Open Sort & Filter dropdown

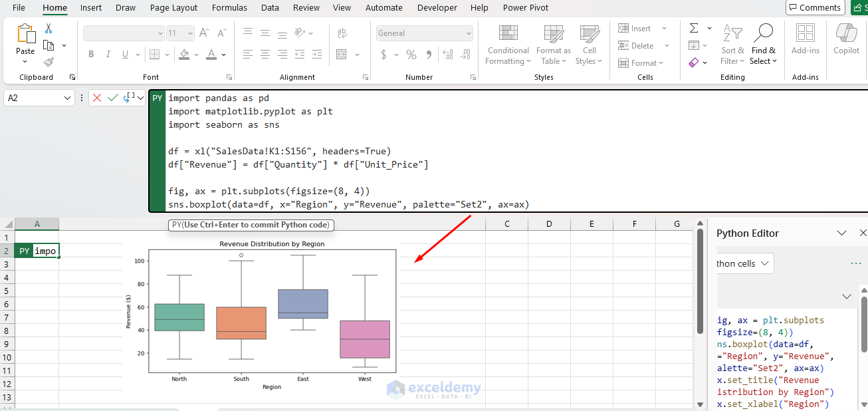[x=733, y=45]
